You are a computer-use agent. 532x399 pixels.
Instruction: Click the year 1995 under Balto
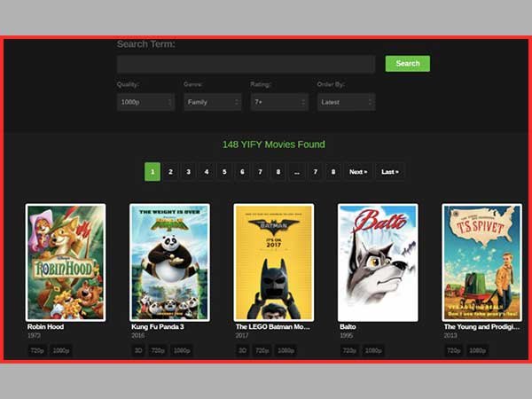click(347, 335)
